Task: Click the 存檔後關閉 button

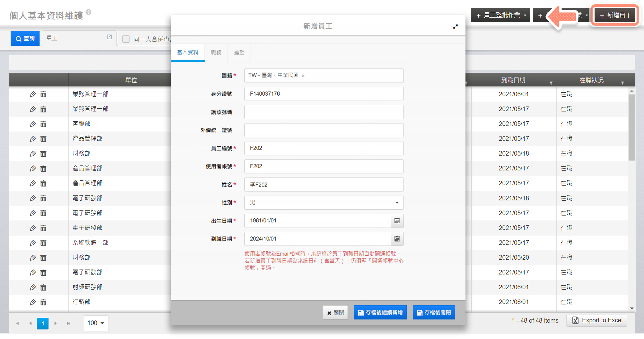Action: pyautogui.click(x=433, y=312)
